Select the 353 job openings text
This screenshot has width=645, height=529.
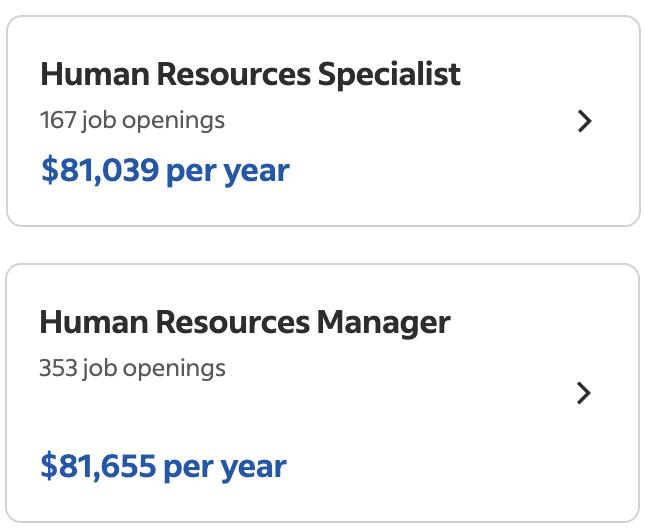tap(132, 368)
